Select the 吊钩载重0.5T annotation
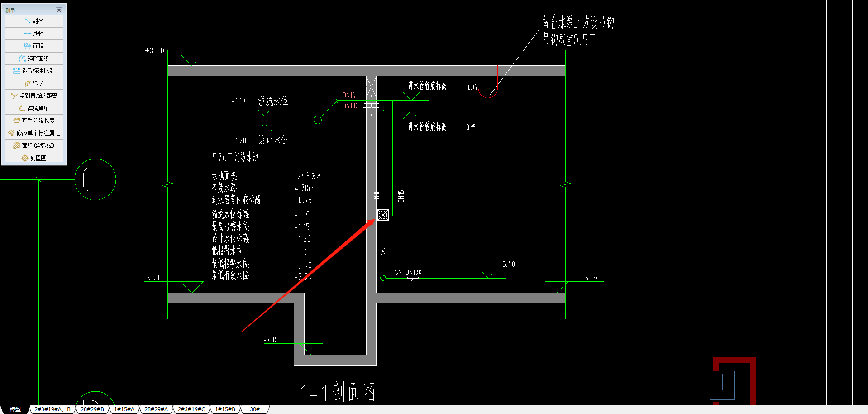The width and height of the screenshot is (868, 414). point(568,39)
